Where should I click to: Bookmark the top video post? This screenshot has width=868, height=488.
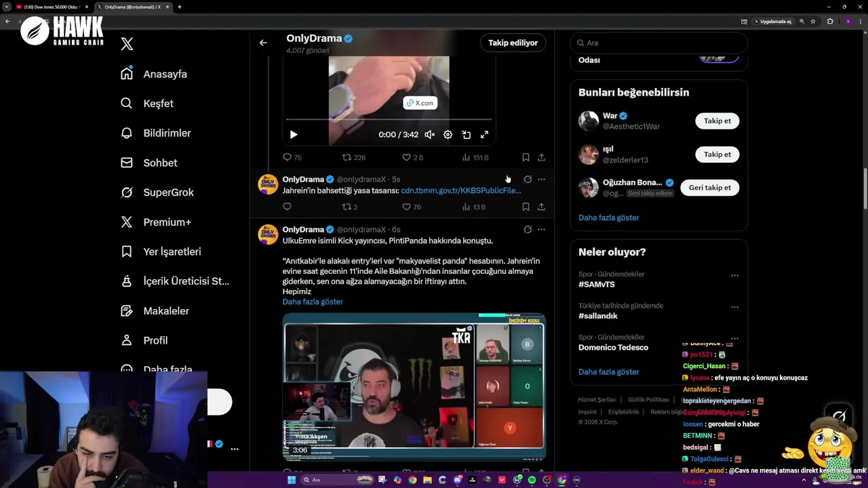click(x=526, y=157)
